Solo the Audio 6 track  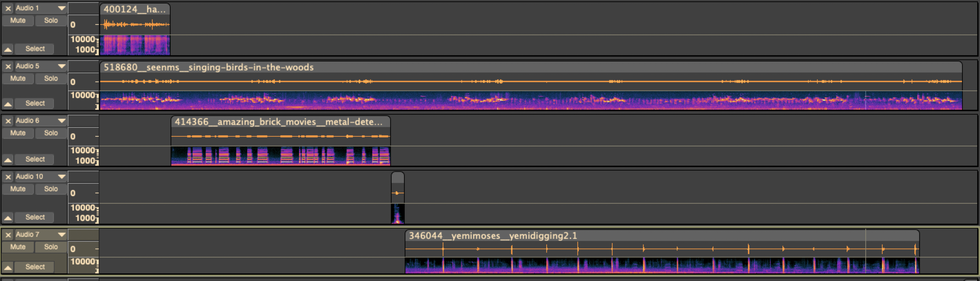[x=51, y=133]
